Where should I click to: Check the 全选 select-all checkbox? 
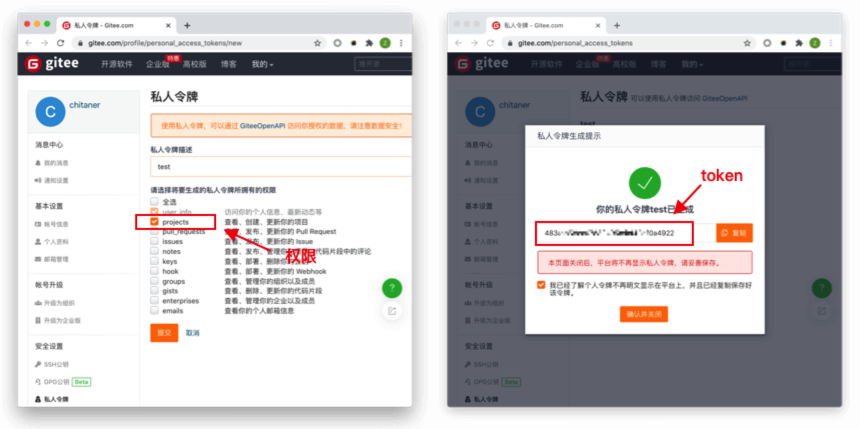154,202
